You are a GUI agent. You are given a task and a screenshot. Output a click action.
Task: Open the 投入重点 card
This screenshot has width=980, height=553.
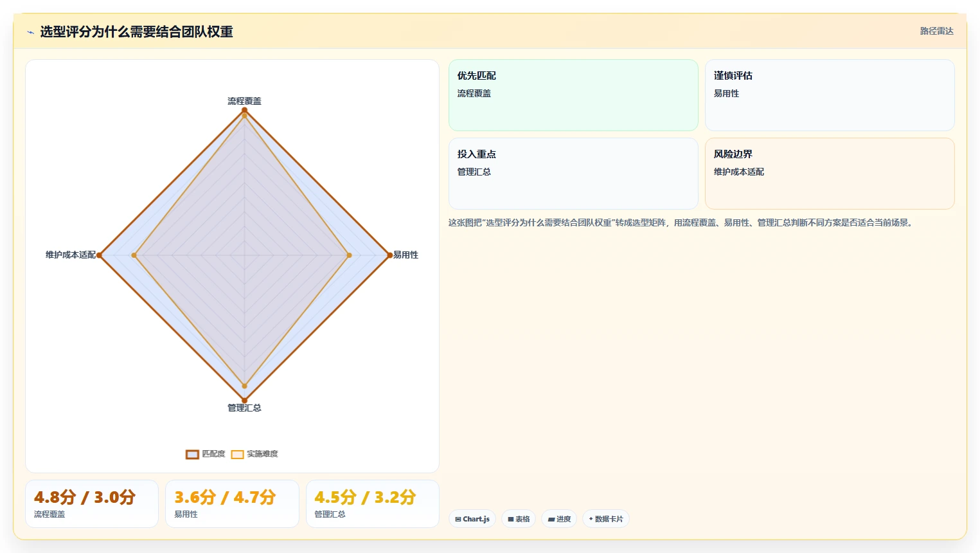click(x=573, y=174)
